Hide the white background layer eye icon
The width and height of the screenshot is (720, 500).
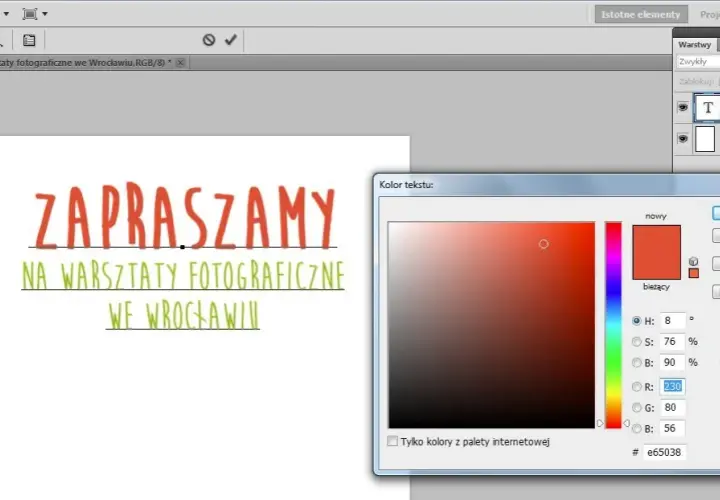[683, 138]
